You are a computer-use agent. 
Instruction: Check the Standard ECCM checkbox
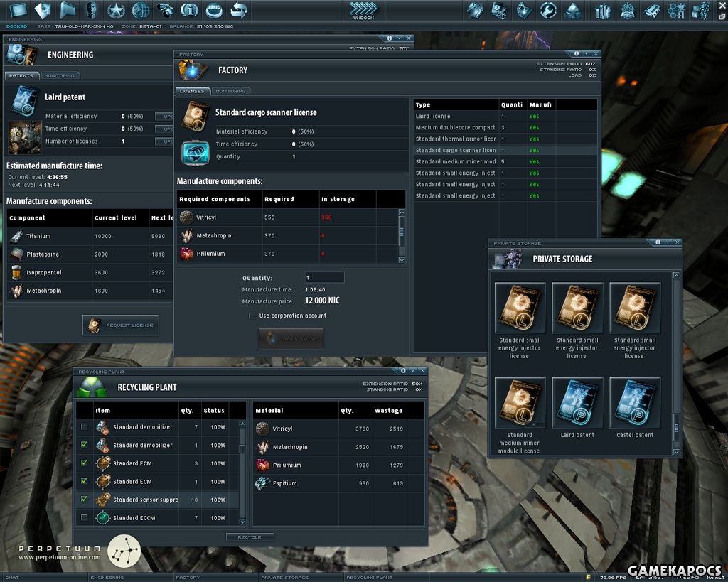(84, 517)
